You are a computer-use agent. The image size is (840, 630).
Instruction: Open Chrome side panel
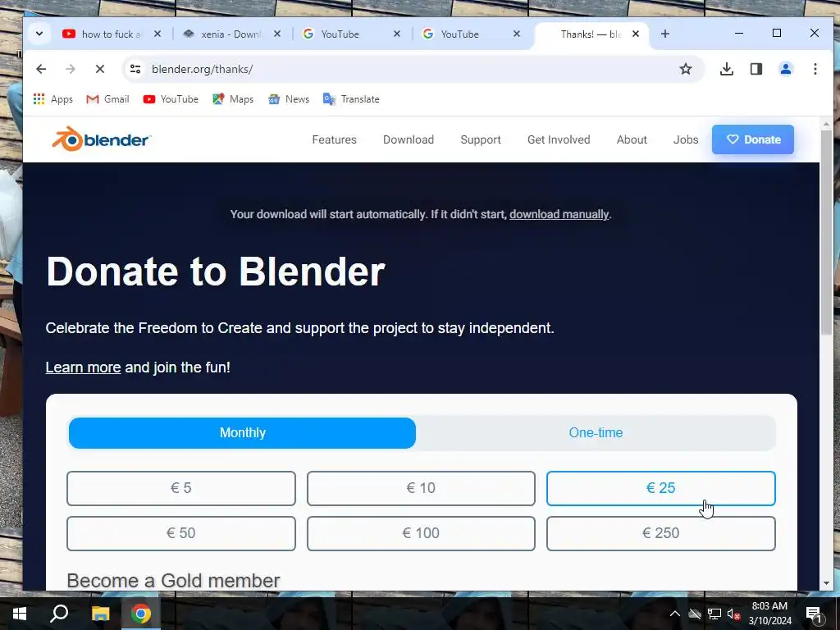pyautogui.click(x=756, y=69)
